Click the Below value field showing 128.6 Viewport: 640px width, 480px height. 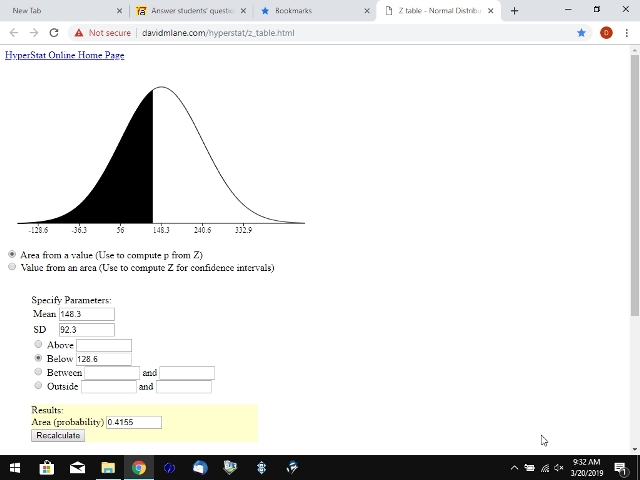pos(104,359)
